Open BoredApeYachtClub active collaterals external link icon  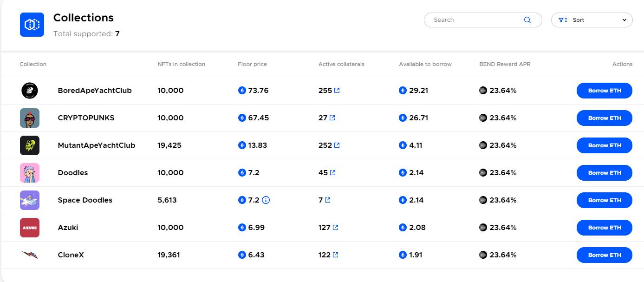pos(337,91)
